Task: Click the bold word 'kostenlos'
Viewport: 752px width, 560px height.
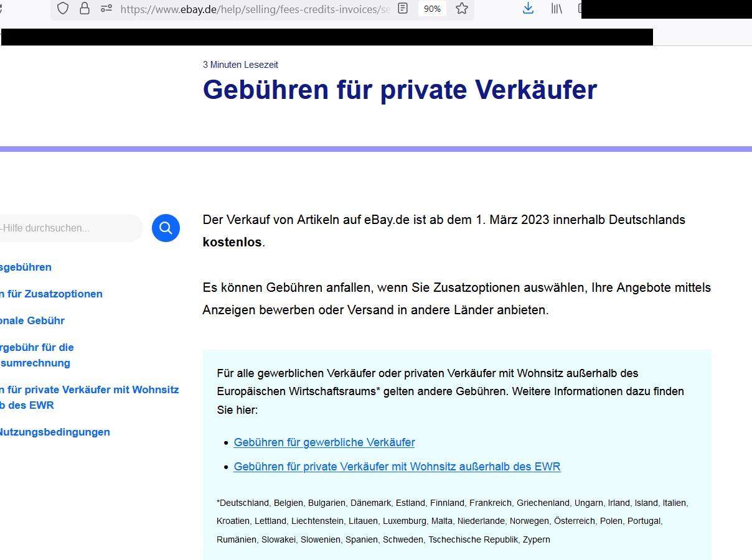Action: tap(232, 242)
